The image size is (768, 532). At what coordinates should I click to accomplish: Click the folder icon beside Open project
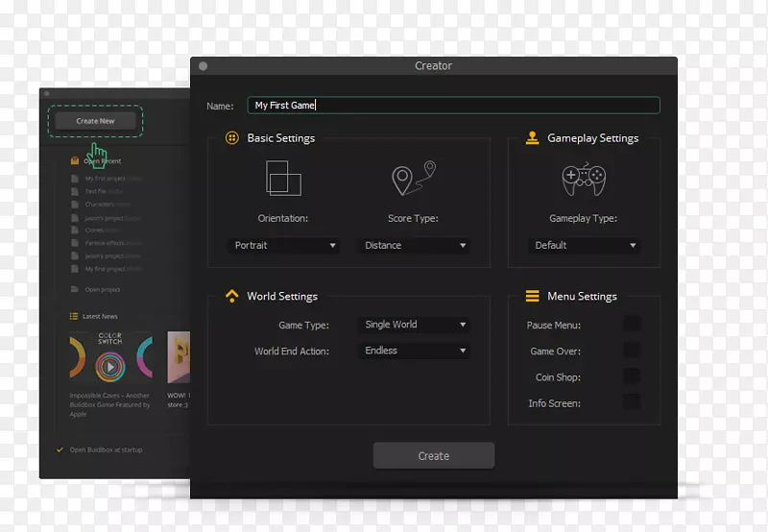(x=75, y=289)
